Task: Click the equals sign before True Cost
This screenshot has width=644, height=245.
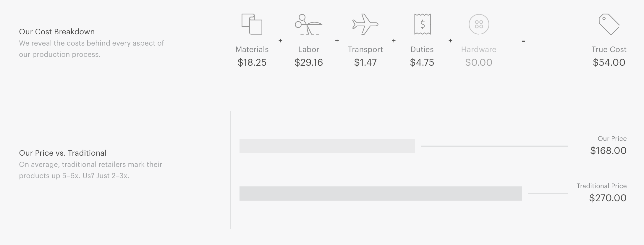Action: [x=523, y=41]
